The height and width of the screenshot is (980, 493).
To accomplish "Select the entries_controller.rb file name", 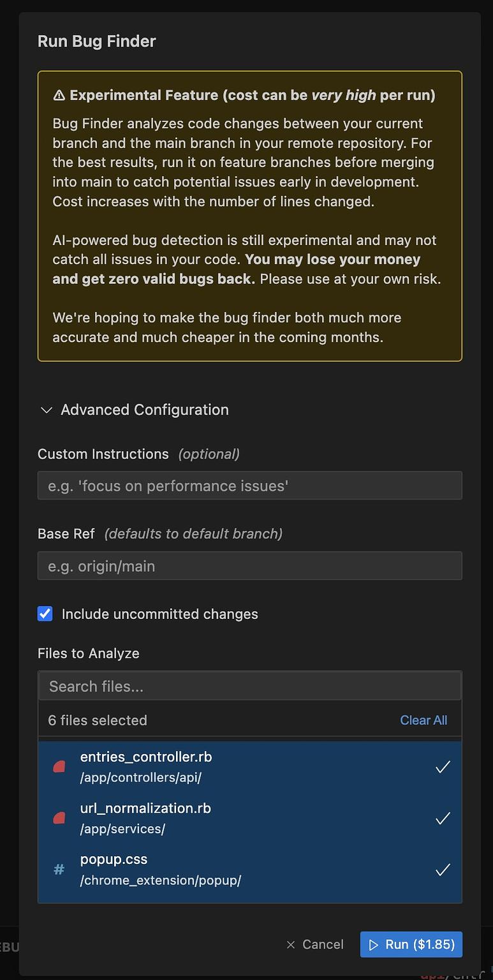I will click(146, 757).
